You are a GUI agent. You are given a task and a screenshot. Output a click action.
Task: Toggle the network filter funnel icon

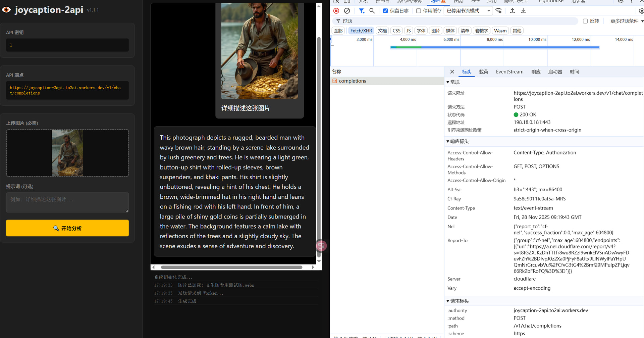(361, 11)
